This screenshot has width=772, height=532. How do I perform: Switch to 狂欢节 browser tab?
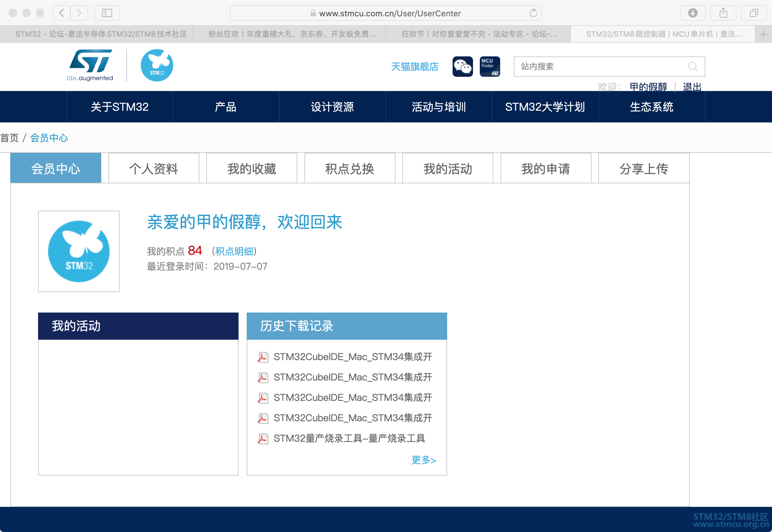tap(478, 34)
